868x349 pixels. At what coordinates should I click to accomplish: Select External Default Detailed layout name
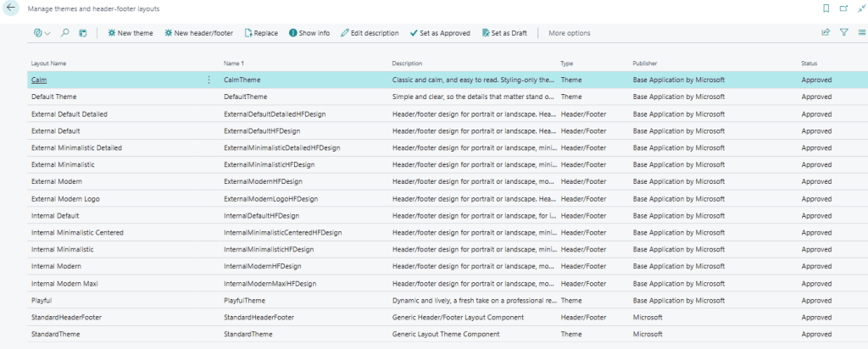point(70,114)
